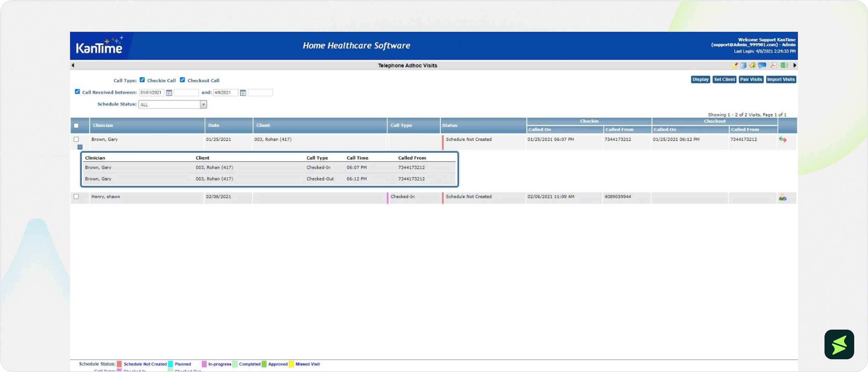Image resolution: width=868 pixels, height=372 pixels.
Task: Click the blue document copy icon
Action: point(743,65)
